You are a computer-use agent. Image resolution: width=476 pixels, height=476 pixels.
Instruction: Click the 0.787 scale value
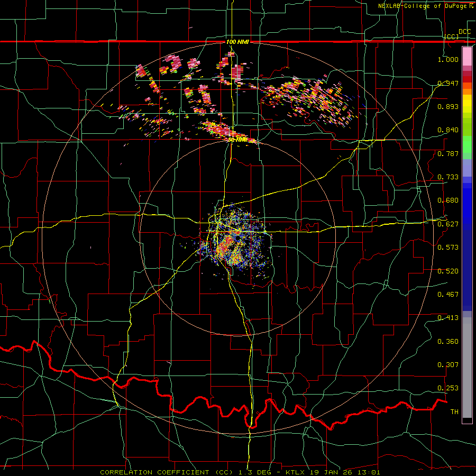pyautogui.click(x=448, y=153)
